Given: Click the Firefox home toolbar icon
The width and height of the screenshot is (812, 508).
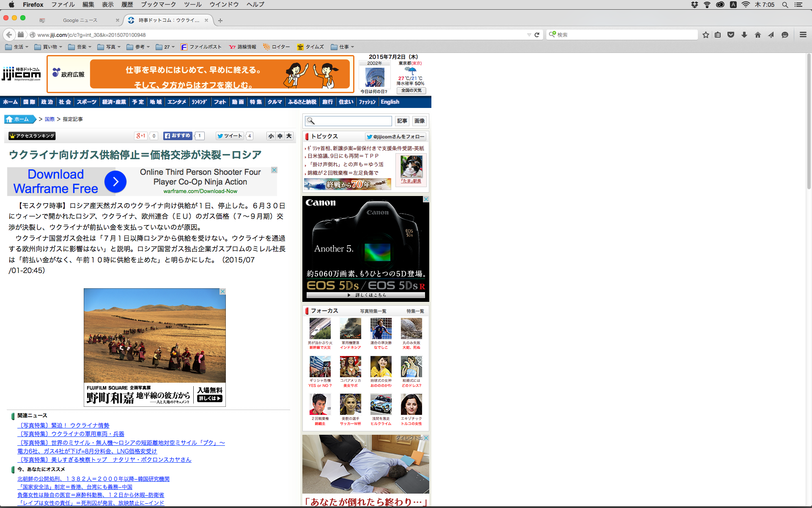Looking at the screenshot, I should click(x=758, y=35).
